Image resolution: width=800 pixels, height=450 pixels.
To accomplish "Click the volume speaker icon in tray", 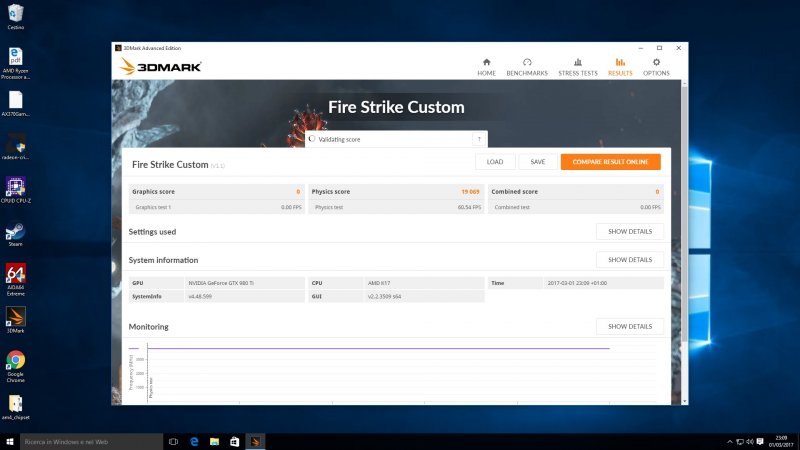I will click(x=749, y=442).
